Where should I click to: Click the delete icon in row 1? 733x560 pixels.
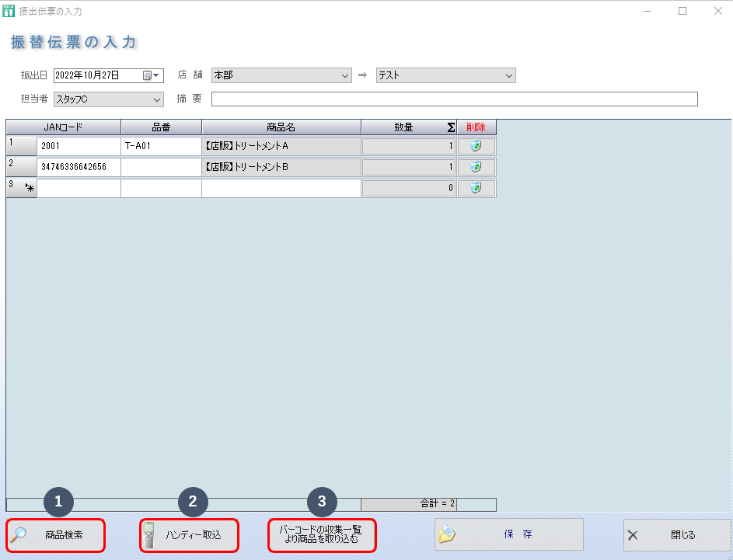[476, 146]
